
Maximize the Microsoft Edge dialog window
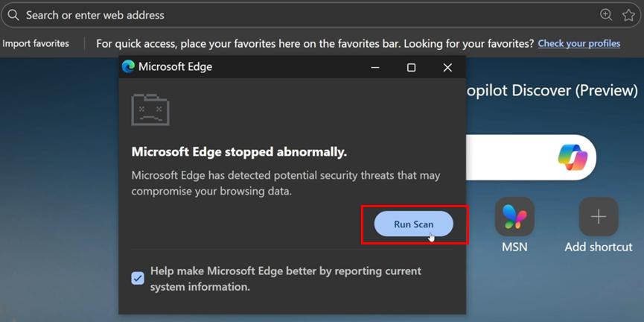click(411, 67)
